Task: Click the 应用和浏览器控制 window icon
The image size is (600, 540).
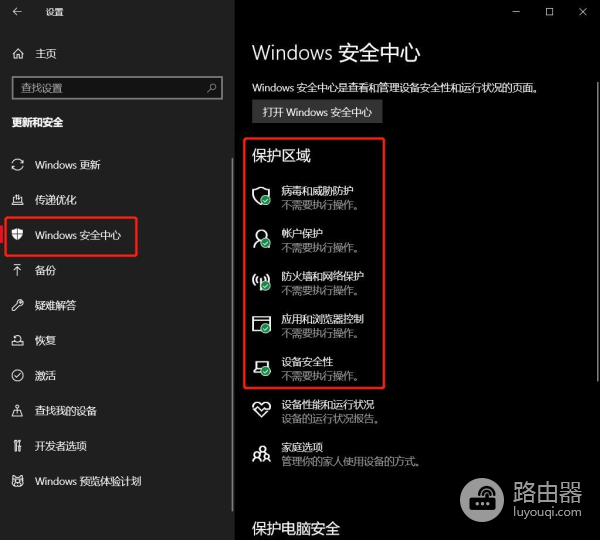Action: pyautogui.click(x=261, y=325)
